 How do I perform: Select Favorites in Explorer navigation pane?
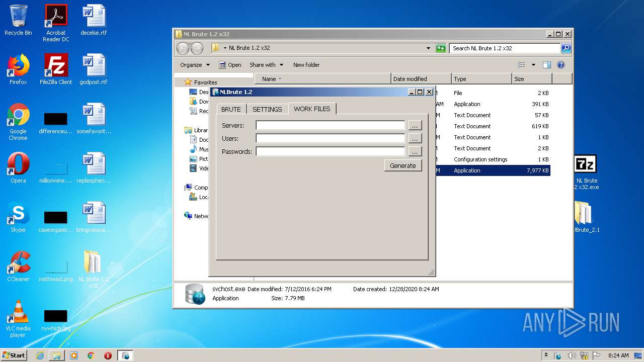coord(205,82)
